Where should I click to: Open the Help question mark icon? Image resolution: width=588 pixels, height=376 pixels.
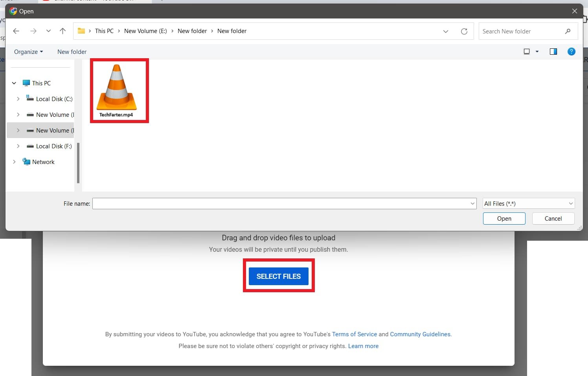point(571,52)
